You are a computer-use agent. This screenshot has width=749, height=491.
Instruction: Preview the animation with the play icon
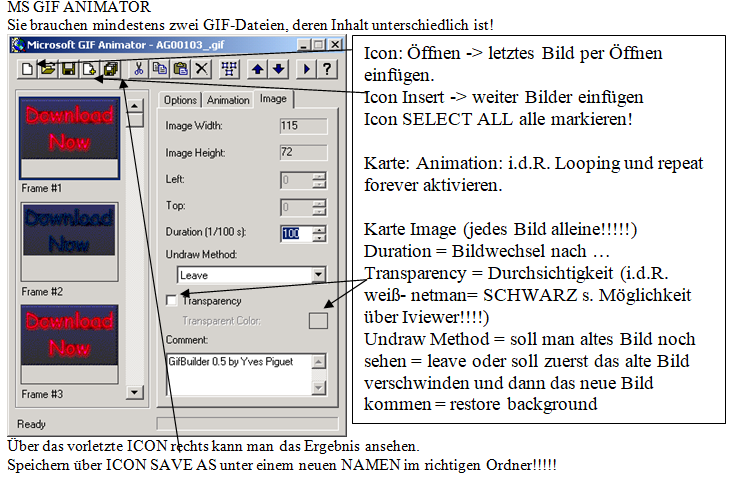pyautogui.click(x=306, y=68)
